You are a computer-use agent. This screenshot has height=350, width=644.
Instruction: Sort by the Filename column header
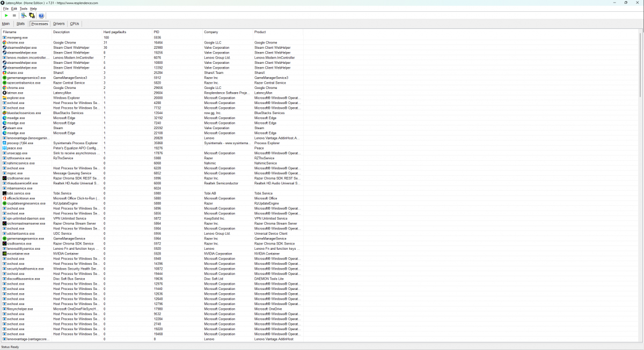[x=26, y=32]
